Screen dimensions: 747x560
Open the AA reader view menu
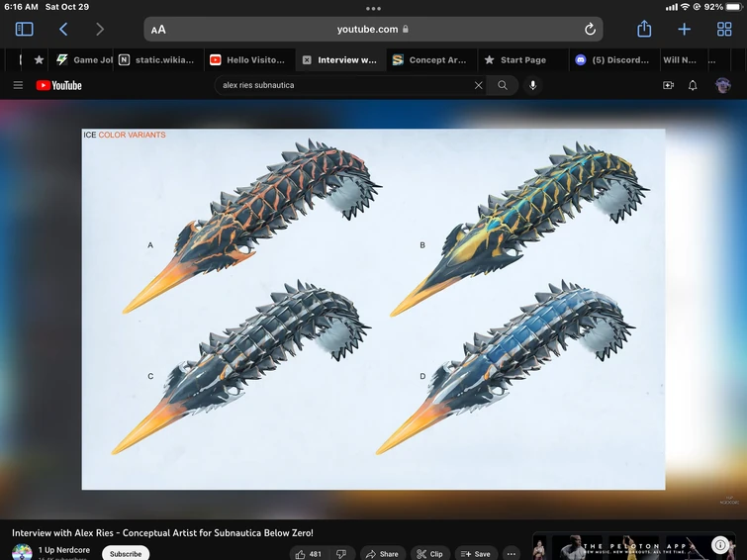click(158, 30)
